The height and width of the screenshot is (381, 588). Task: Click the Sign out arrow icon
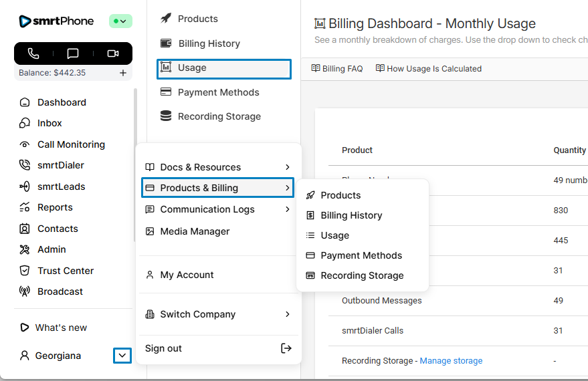point(286,348)
